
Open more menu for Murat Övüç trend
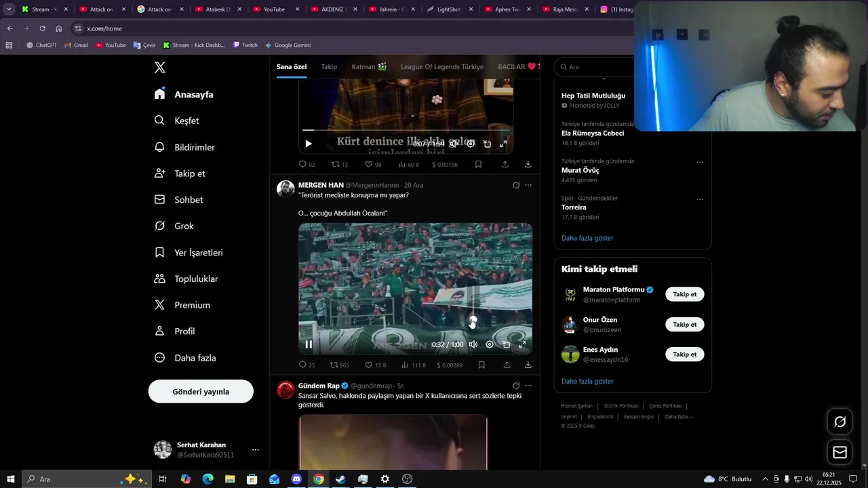click(700, 162)
